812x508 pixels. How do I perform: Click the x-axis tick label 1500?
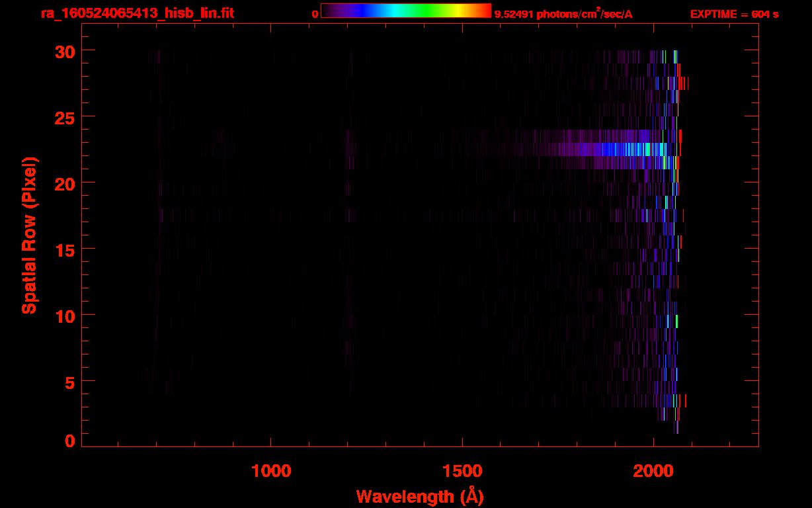click(462, 471)
